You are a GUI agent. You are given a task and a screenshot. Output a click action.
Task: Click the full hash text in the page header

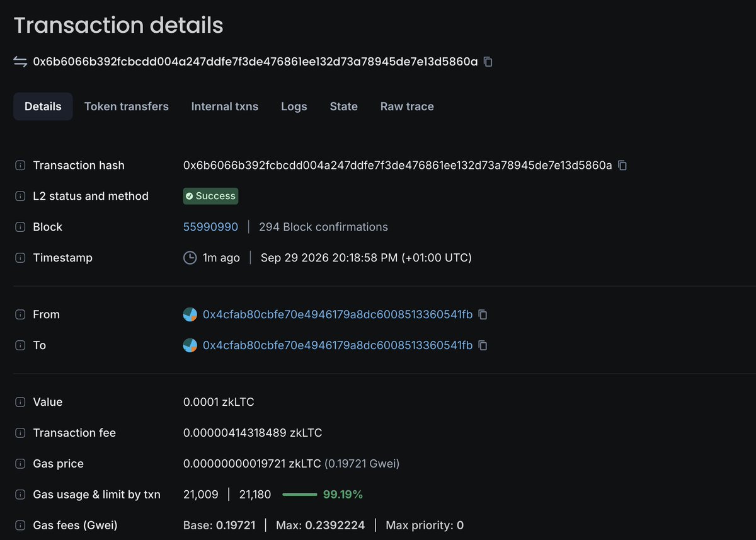(255, 62)
